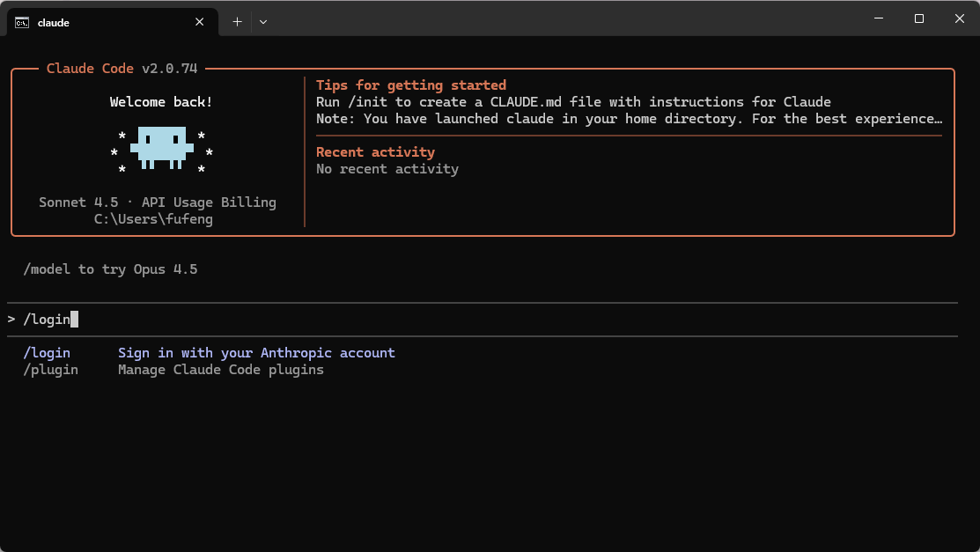Screen dimensions: 980x552
Task: Click the prompt input containing /login
Action: (482, 320)
